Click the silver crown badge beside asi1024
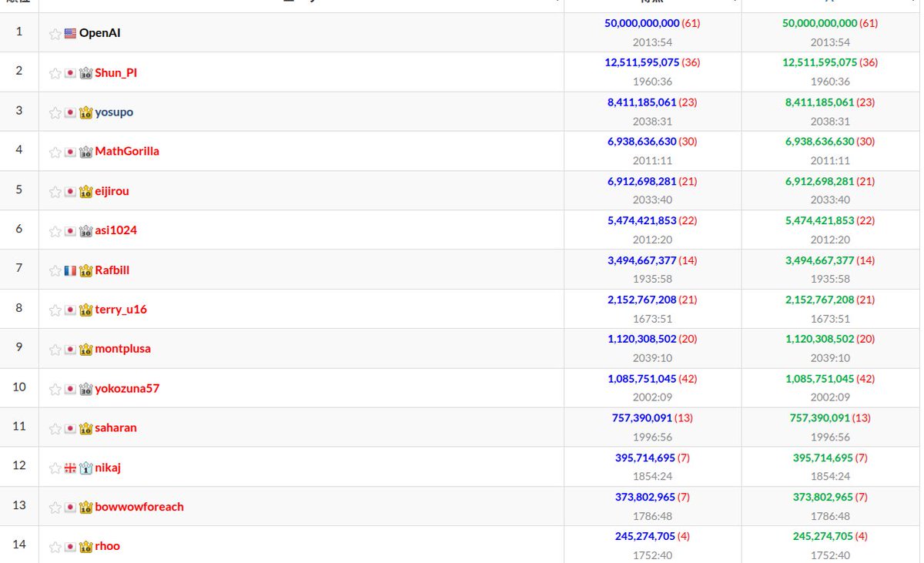The width and height of the screenshot is (924, 563). [x=85, y=231]
